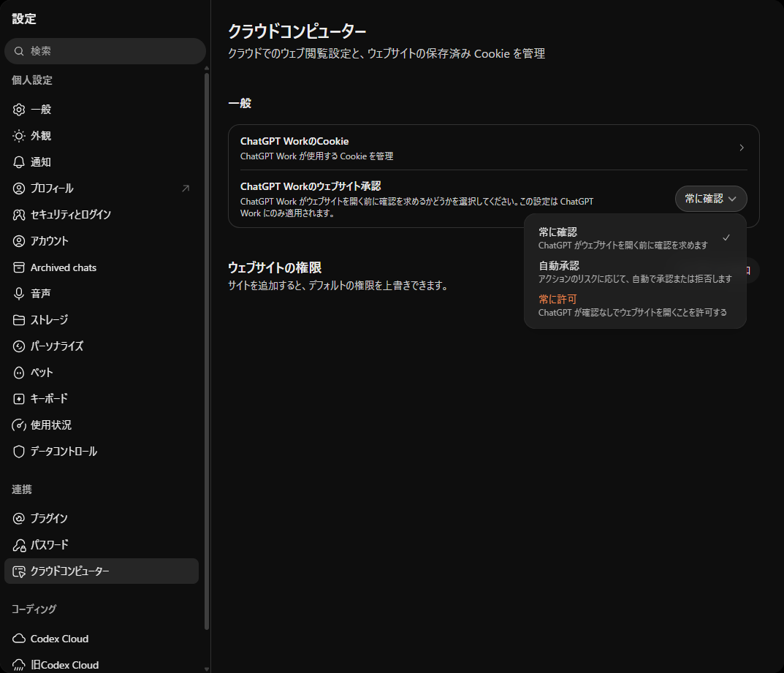
Task: Open ChatGPT WorkのCookie row
Action: (493, 148)
